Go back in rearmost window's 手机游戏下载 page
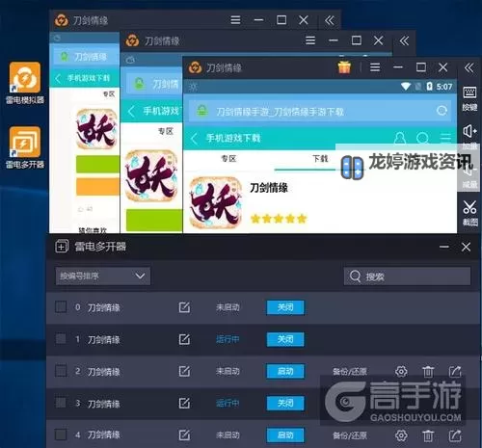This screenshot has height=448, width=482. coord(58,78)
